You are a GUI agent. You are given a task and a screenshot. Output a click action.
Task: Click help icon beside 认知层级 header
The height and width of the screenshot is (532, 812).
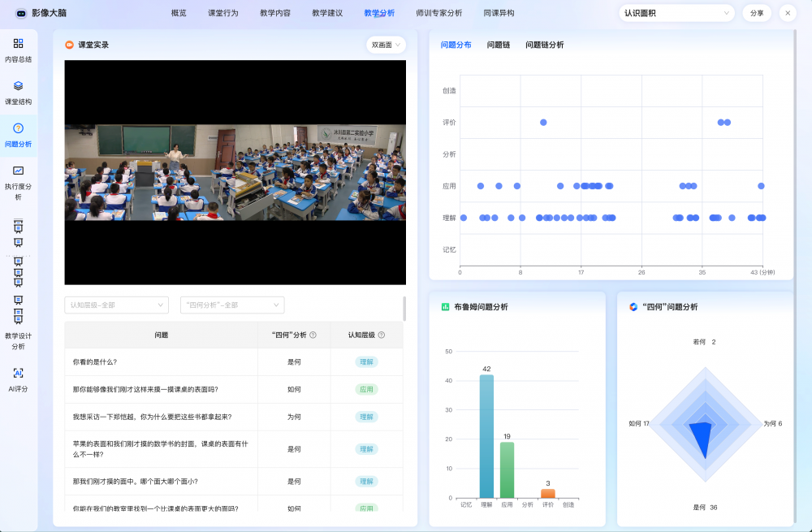click(382, 335)
